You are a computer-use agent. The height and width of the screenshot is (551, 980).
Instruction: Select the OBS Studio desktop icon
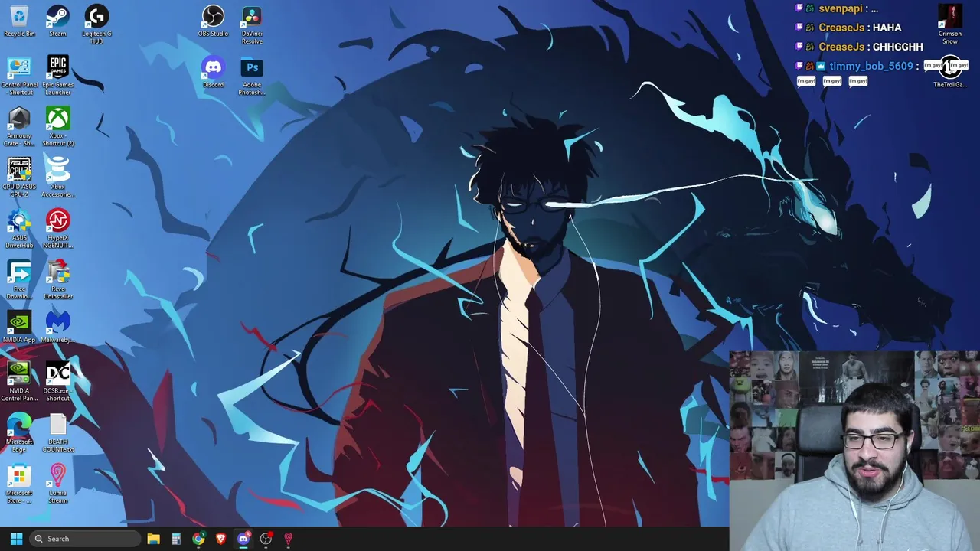coord(213,21)
